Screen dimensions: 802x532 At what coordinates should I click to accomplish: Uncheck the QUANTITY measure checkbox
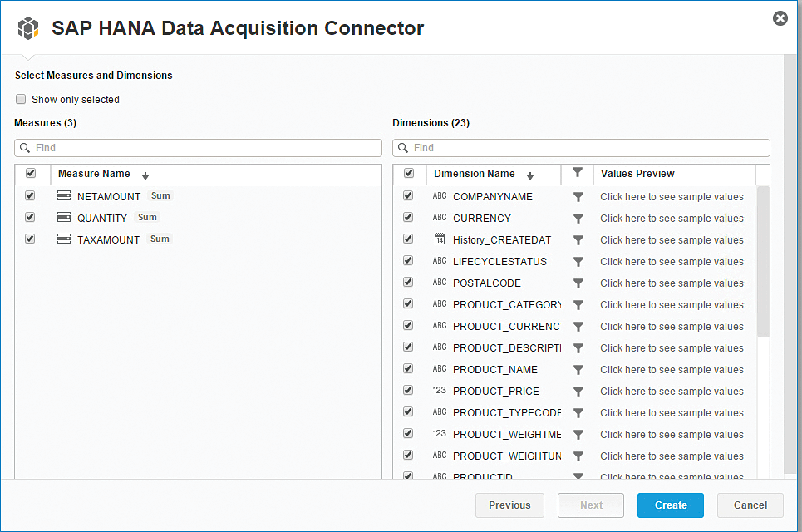point(31,217)
